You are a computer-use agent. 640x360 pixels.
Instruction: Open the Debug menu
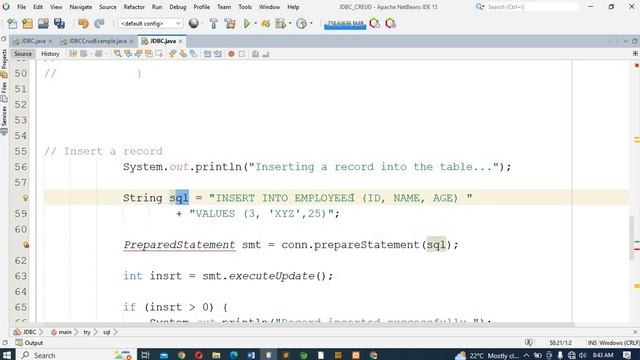point(178,7)
